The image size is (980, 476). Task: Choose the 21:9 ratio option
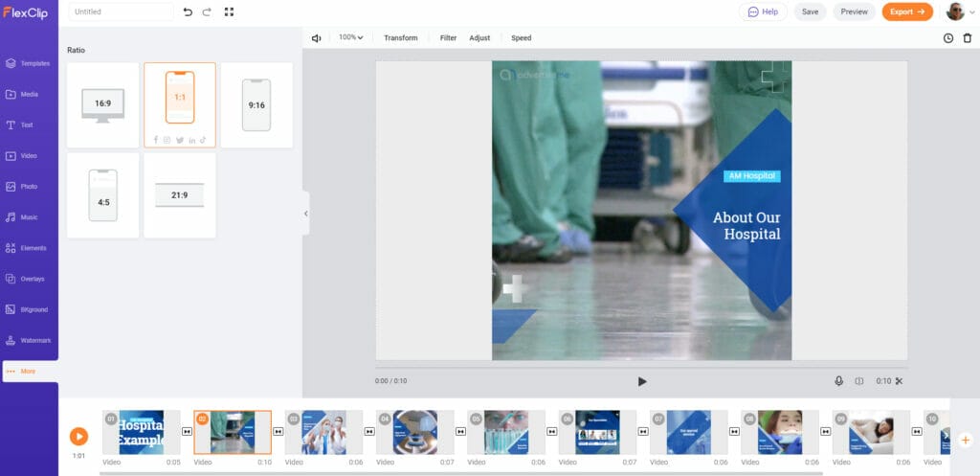point(180,195)
